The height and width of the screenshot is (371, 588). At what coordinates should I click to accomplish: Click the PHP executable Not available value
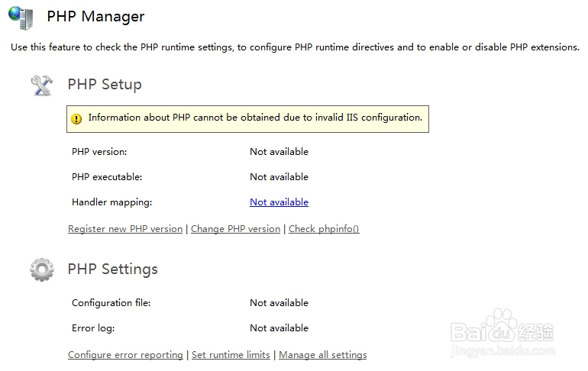point(279,177)
